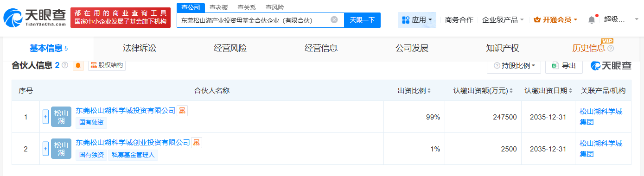Open 东莞松山湖科学城创业投资有限公司 partner link
Screen dimensions: 644x176
(133, 143)
